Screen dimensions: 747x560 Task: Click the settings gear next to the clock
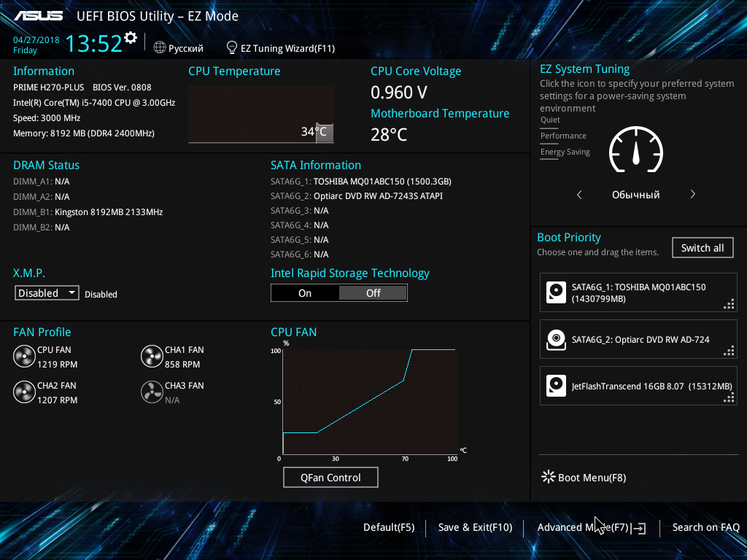131,37
